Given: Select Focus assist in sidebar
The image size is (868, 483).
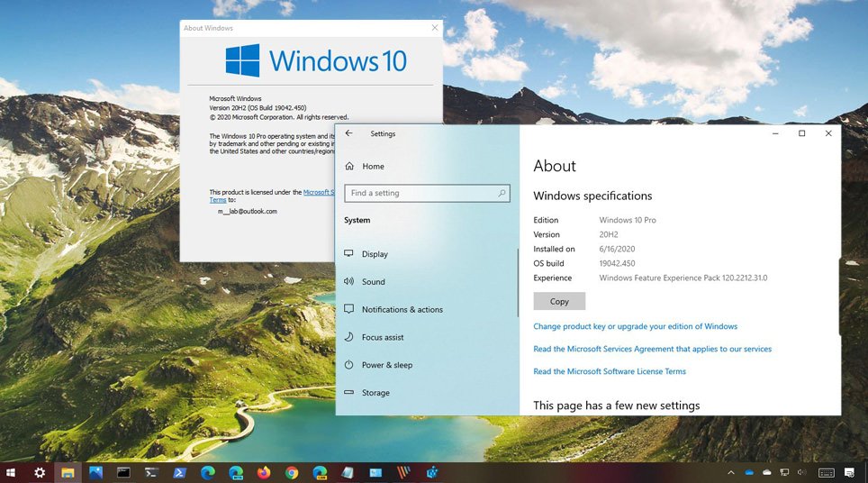Looking at the screenshot, I should [x=382, y=337].
